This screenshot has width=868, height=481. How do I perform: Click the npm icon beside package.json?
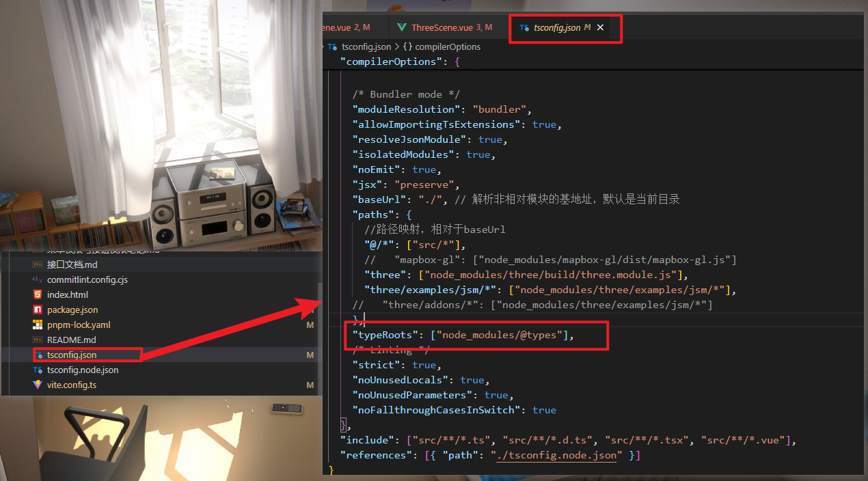37,310
